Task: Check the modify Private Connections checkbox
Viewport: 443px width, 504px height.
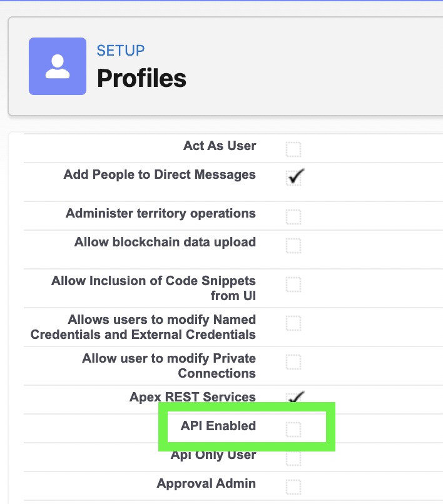Action: coord(293,362)
